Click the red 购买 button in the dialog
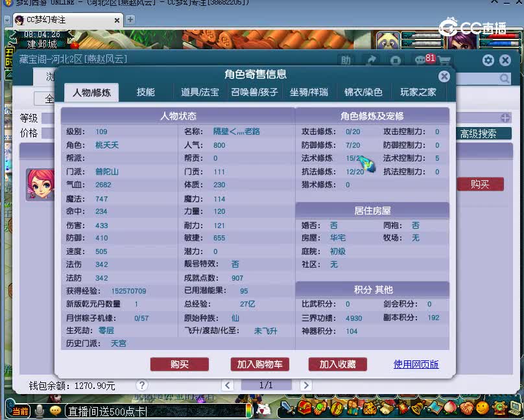 coord(180,364)
